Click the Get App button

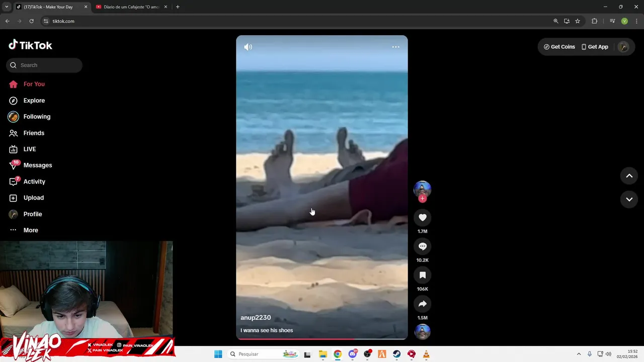[595, 47]
